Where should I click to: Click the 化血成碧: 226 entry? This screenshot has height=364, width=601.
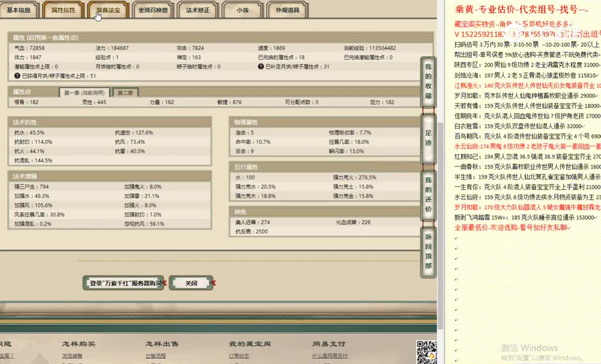tap(354, 222)
